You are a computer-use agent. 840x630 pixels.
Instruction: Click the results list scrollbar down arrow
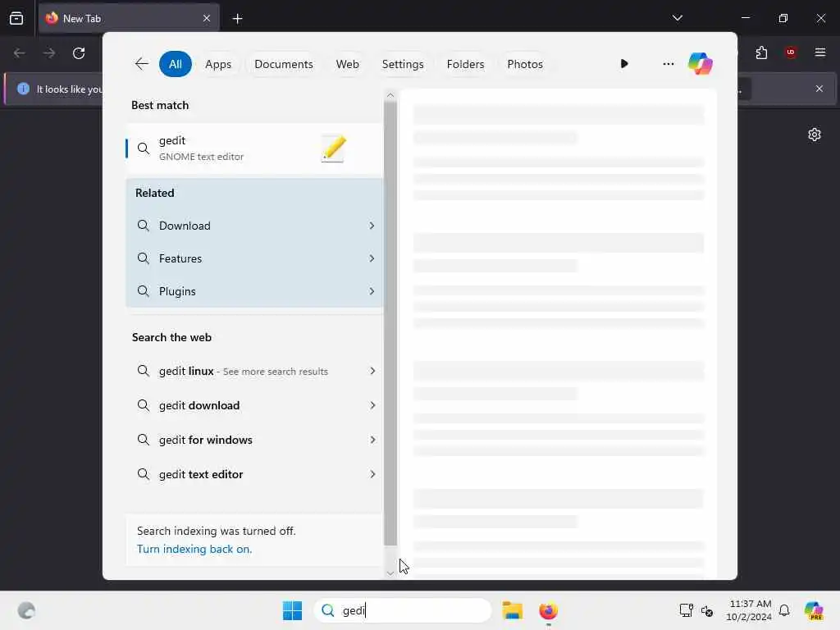point(390,573)
